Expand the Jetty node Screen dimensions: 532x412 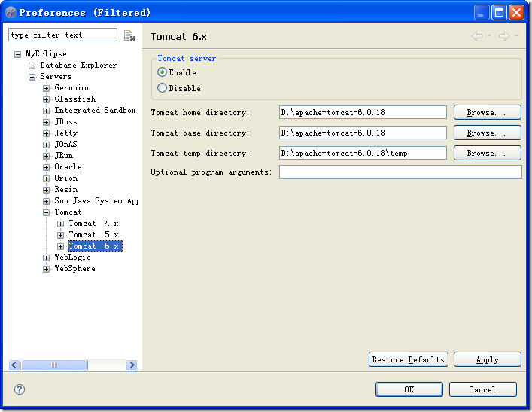click(46, 133)
